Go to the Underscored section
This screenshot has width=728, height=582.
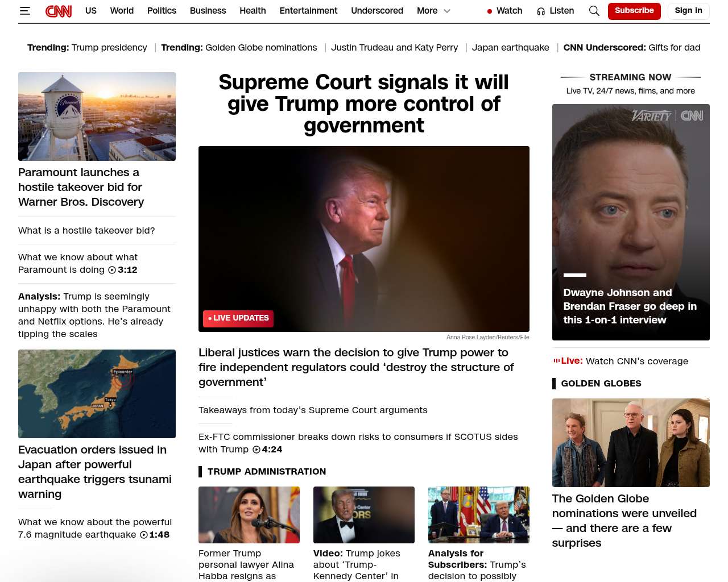pyautogui.click(x=377, y=11)
